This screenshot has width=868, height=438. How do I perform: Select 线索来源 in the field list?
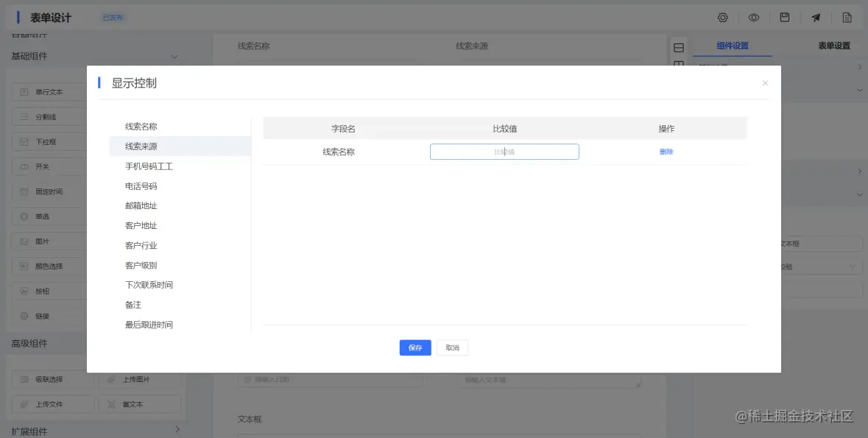click(x=180, y=146)
